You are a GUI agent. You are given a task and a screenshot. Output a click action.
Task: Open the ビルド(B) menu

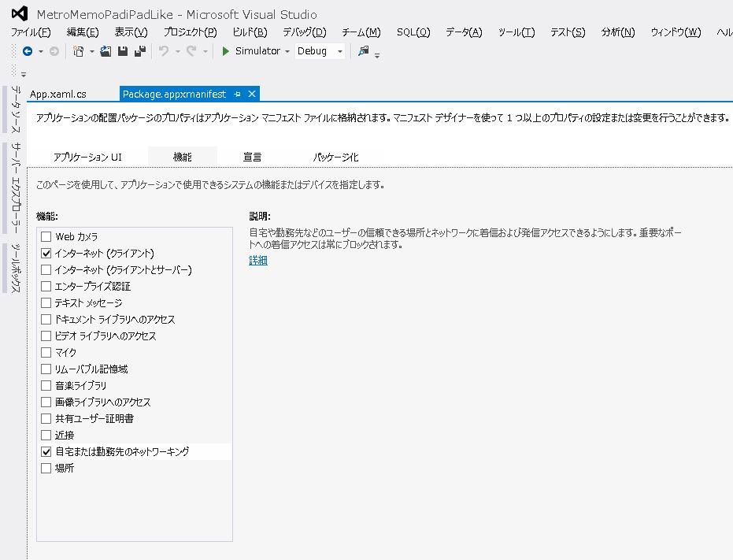(x=250, y=32)
